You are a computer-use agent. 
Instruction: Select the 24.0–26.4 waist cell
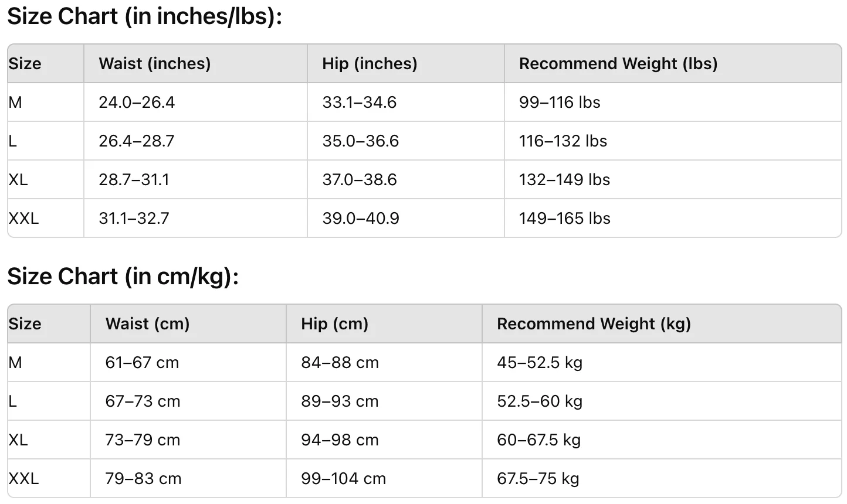[137, 102]
